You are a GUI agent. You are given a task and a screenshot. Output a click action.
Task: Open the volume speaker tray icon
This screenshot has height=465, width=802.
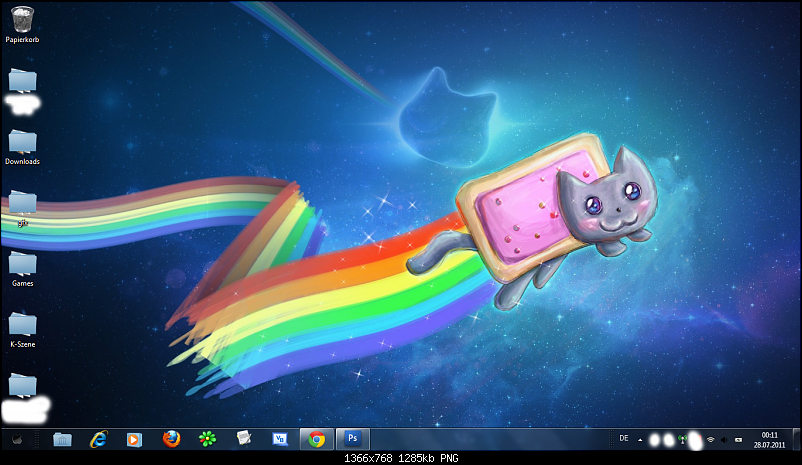tap(724, 439)
